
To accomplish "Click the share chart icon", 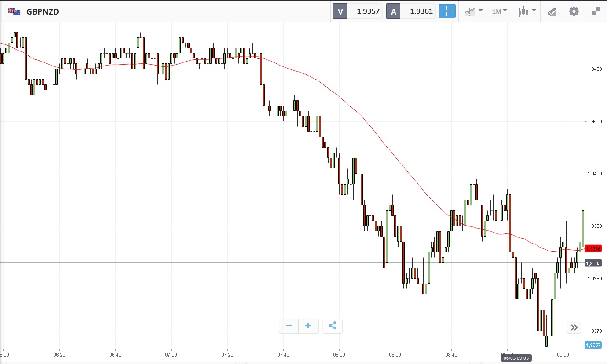I will point(333,326).
